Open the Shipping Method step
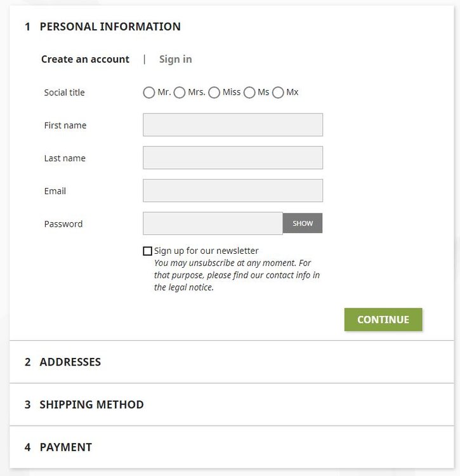 point(91,405)
